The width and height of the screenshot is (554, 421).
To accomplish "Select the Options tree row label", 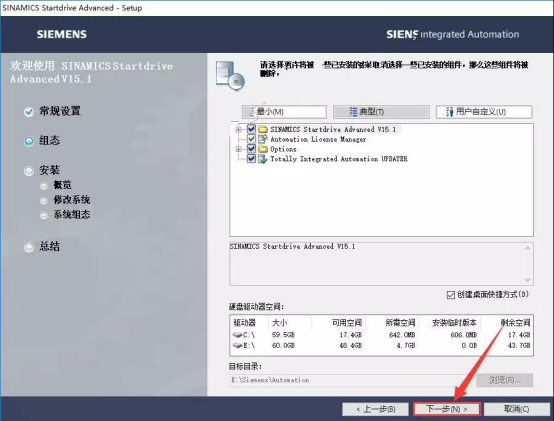I will (x=283, y=149).
